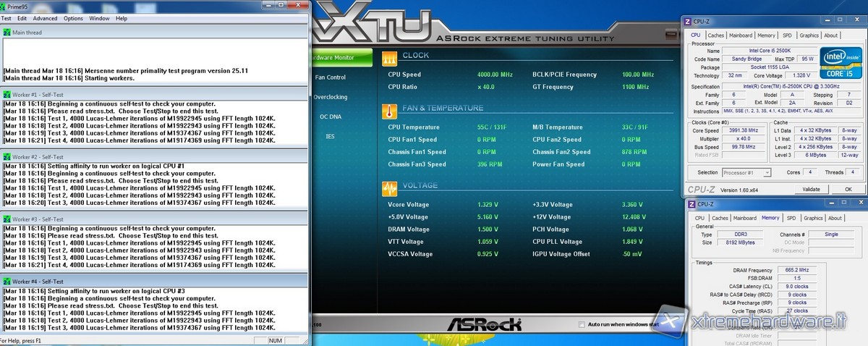Switch to the Mainboard tab in upper CPU-Z

pyautogui.click(x=741, y=35)
